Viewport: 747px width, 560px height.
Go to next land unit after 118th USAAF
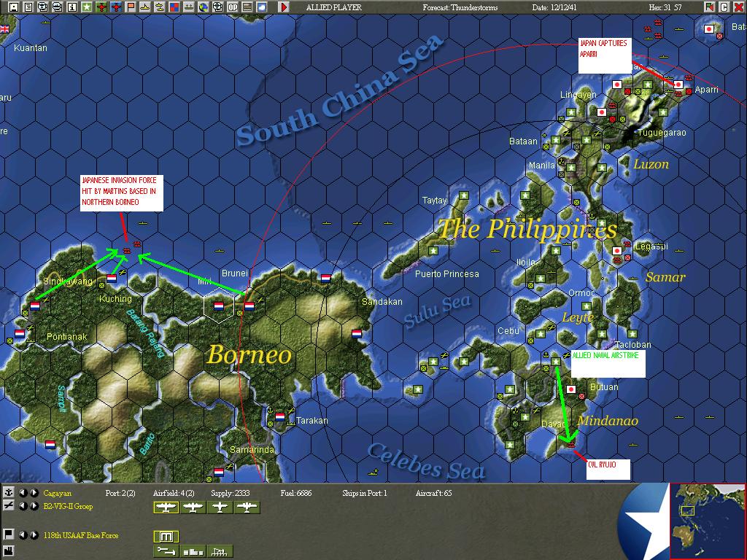34,535
